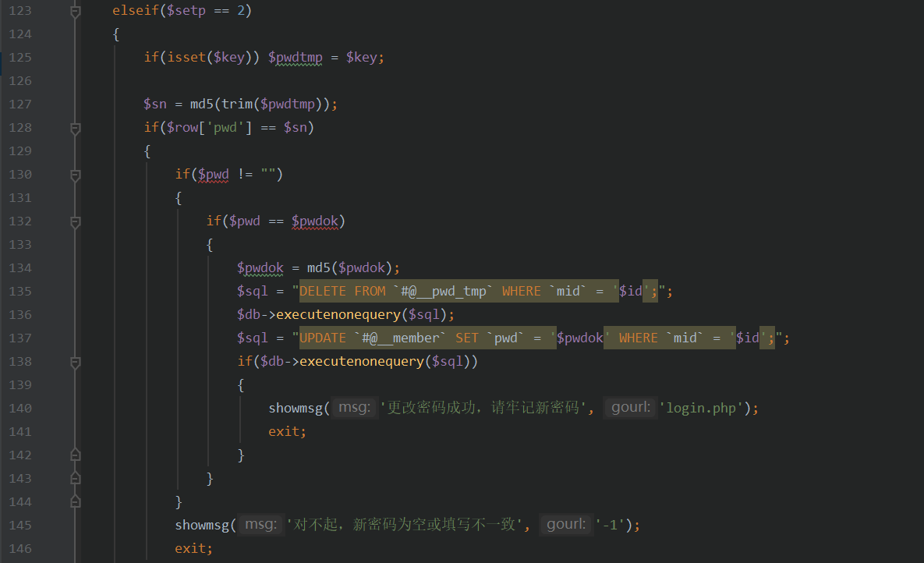Click the DELETE FROM SQL string on line 135
The image size is (924, 563).
coord(478,291)
